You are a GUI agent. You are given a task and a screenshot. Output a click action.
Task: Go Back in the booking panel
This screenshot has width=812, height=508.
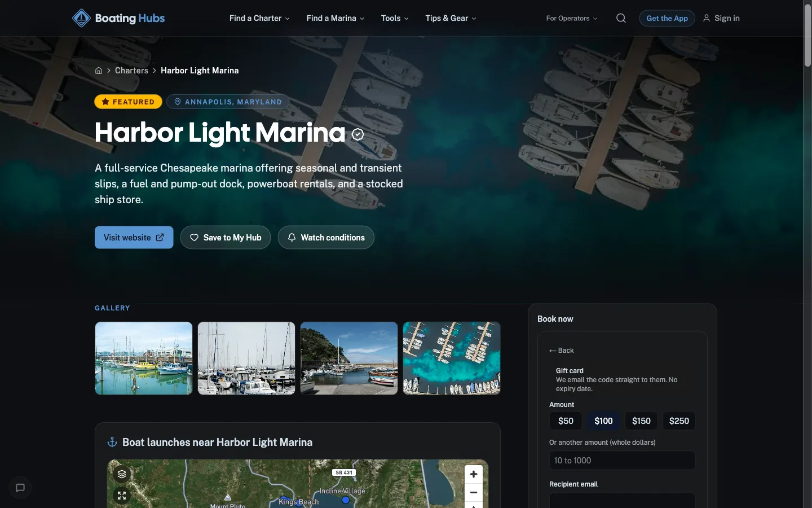pyautogui.click(x=562, y=351)
